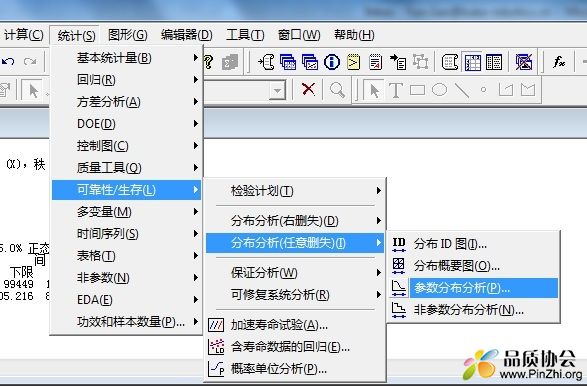Open 功效和样本数量(P) submenu
The image size is (587, 386).
point(126,322)
